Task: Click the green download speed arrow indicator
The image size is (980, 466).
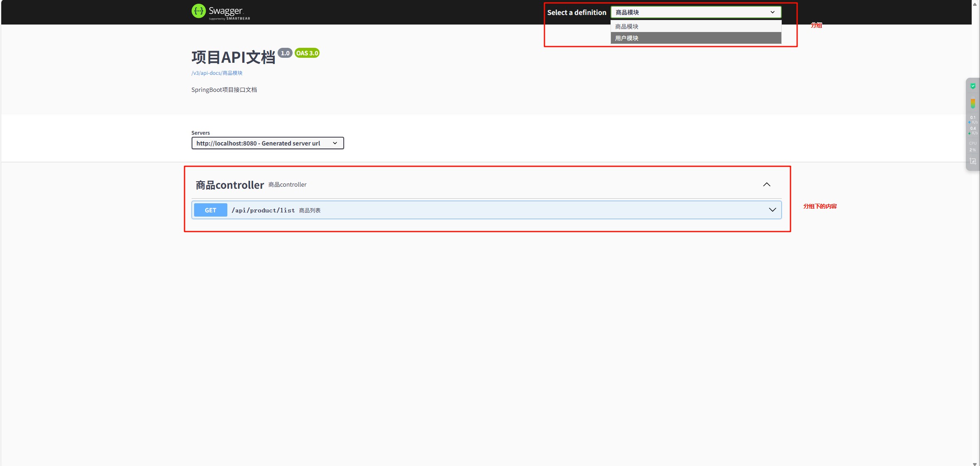Action: 969,133
